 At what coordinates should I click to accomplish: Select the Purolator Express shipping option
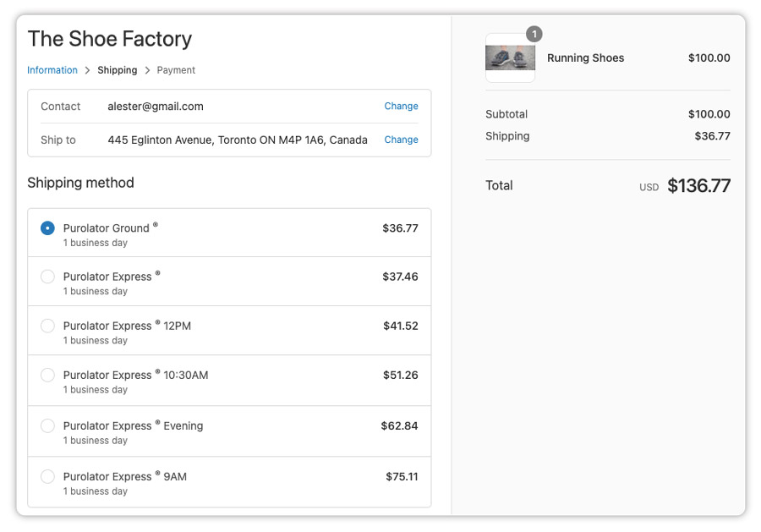[47, 277]
